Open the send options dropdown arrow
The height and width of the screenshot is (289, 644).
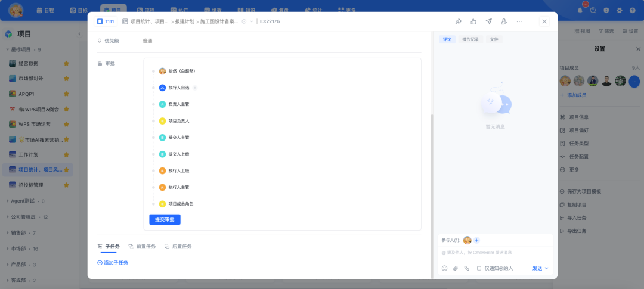pos(547,268)
